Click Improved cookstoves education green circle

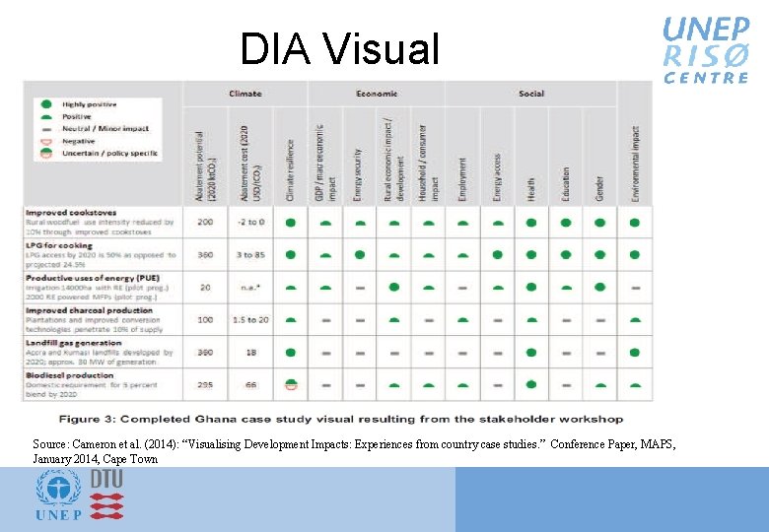(x=566, y=223)
